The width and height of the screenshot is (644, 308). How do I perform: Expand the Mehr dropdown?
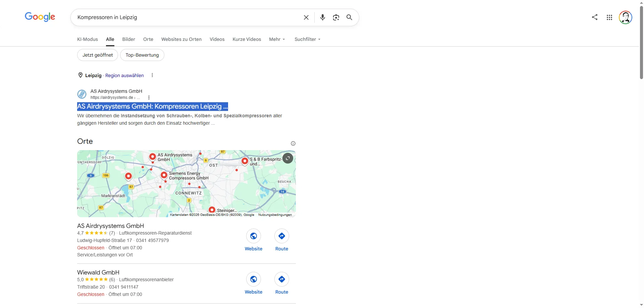(x=277, y=39)
